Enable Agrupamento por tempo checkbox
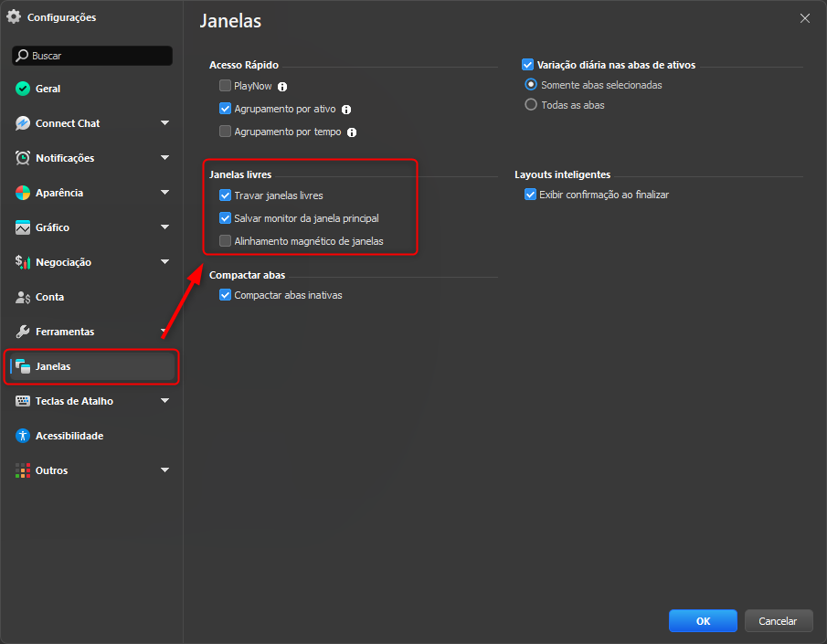 (x=225, y=132)
